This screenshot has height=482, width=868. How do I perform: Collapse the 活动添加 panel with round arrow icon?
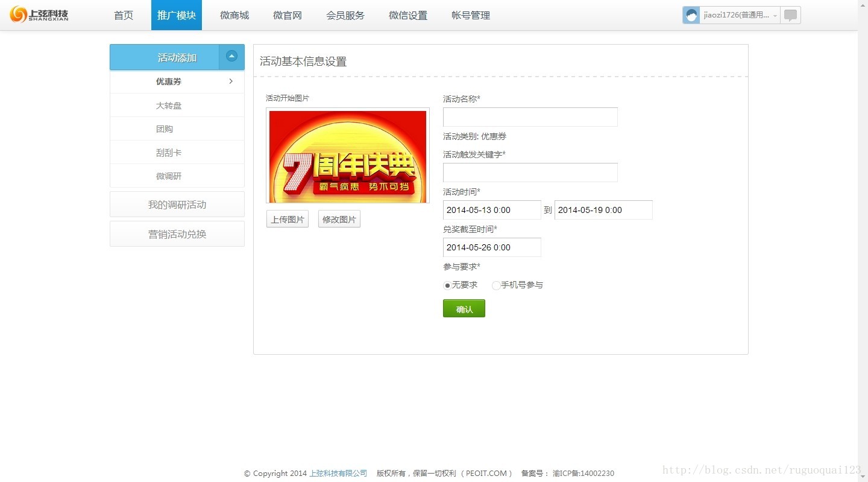coord(231,57)
